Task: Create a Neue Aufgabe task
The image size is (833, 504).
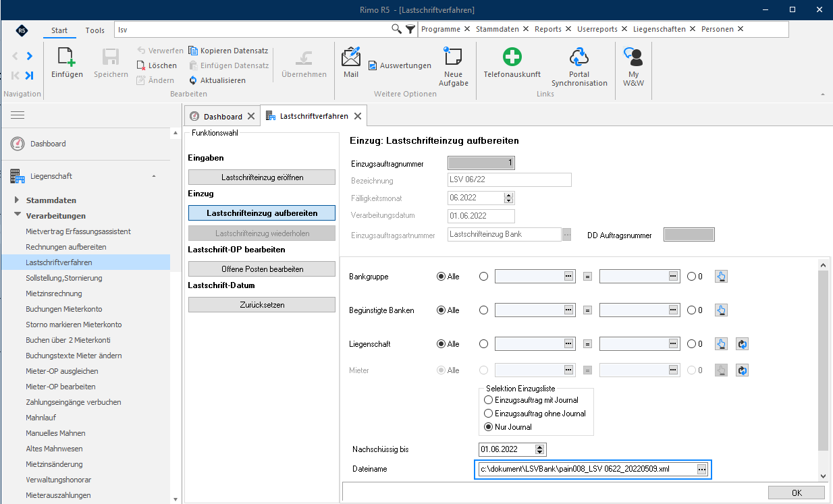Action: [x=453, y=66]
